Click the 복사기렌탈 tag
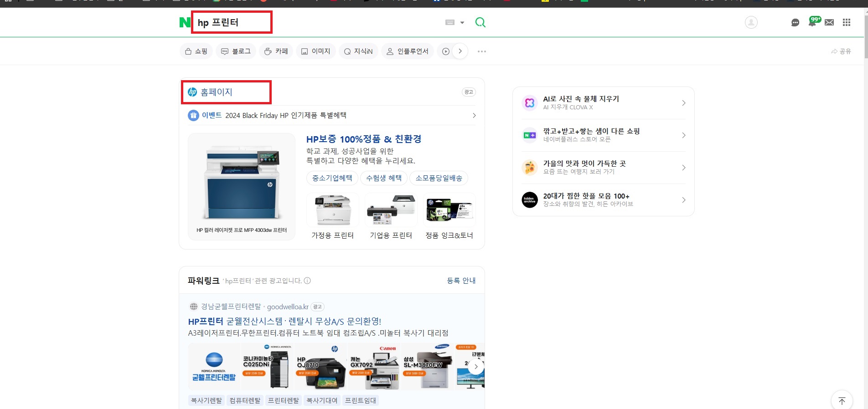Screen dimensions: 868x409 click(x=207, y=400)
